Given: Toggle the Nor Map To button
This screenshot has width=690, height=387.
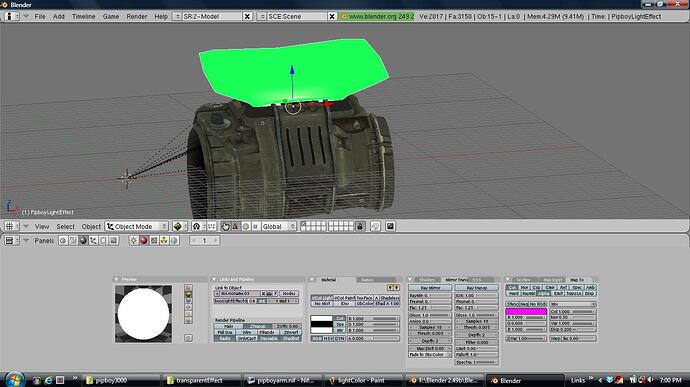Looking at the screenshot, I should (524, 287).
